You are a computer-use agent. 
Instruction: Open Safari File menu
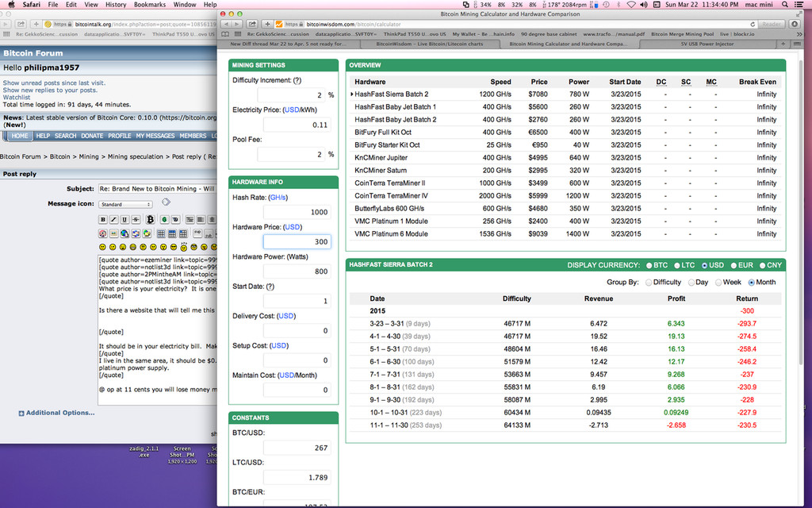pyautogui.click(x=53, y=5)
